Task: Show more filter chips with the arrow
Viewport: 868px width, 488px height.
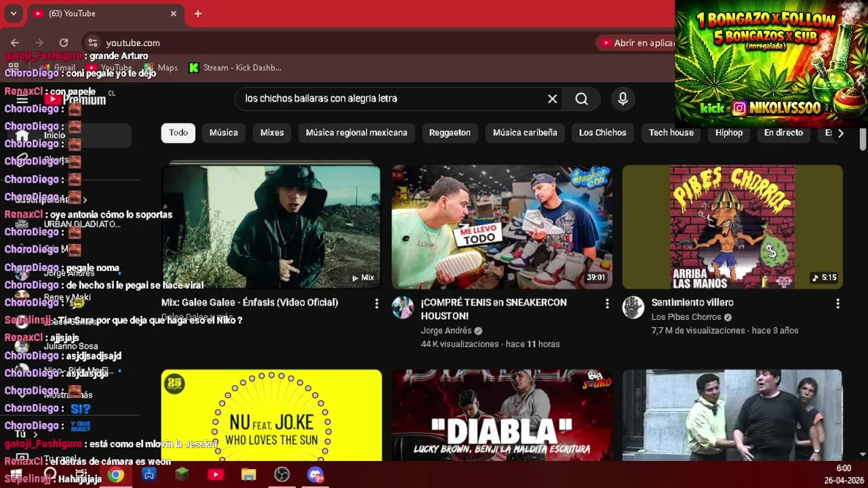Action: click(x=841, y=133)
